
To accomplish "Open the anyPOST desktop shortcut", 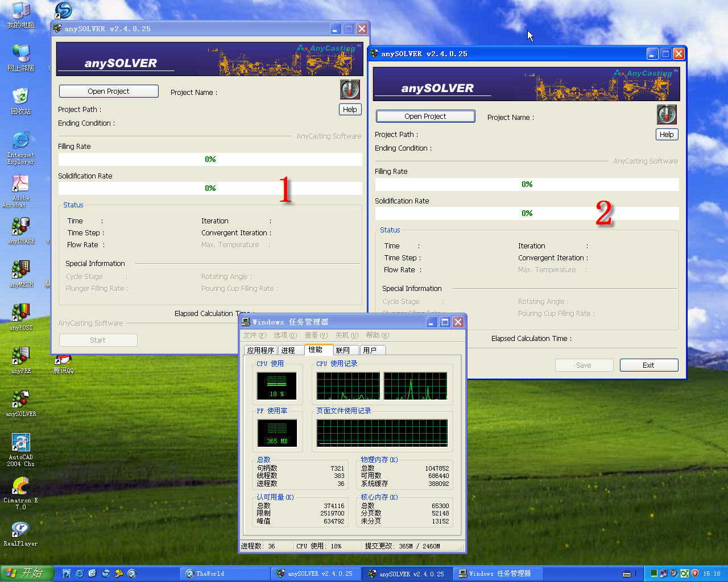I will pos(21,317).
